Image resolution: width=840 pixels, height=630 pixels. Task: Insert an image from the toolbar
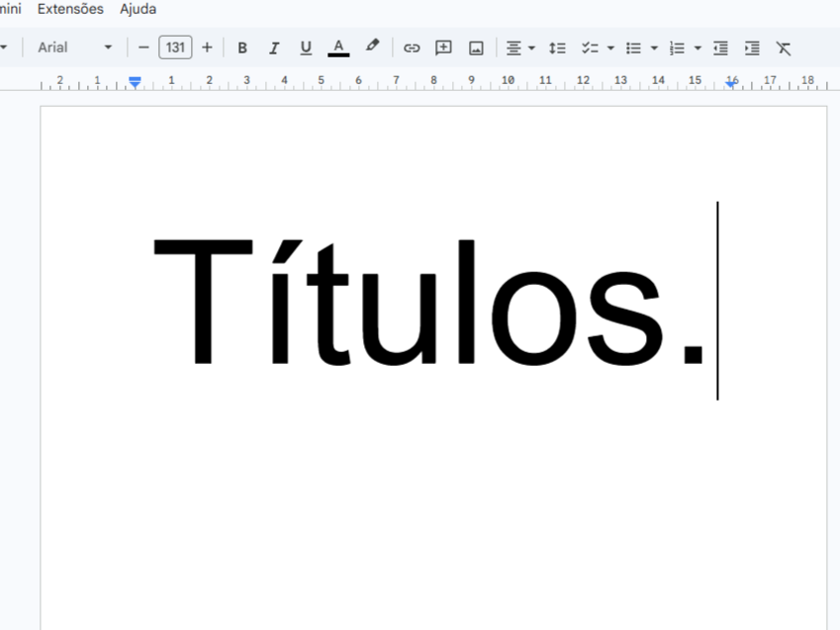click(x=476, y=48)
